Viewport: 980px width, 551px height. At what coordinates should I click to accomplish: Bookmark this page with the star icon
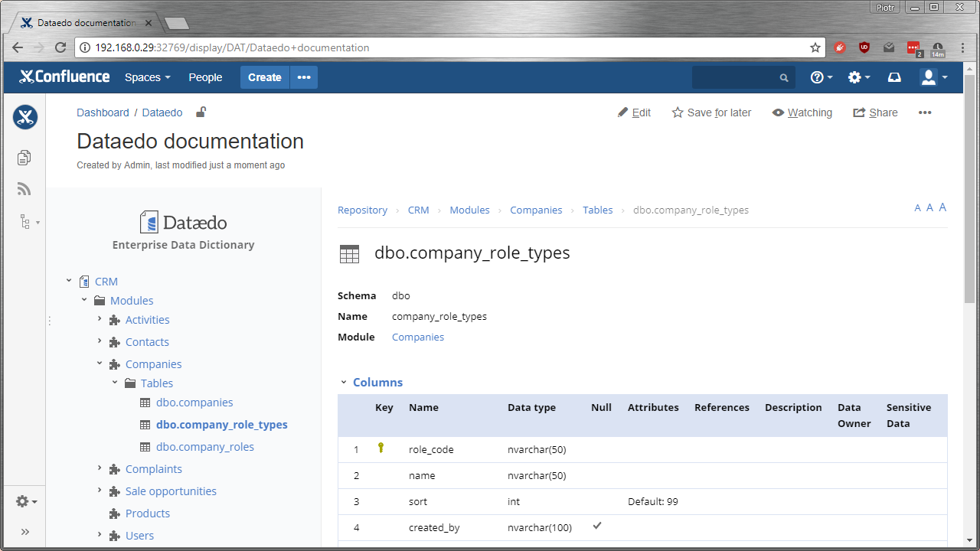coord(815,47)
